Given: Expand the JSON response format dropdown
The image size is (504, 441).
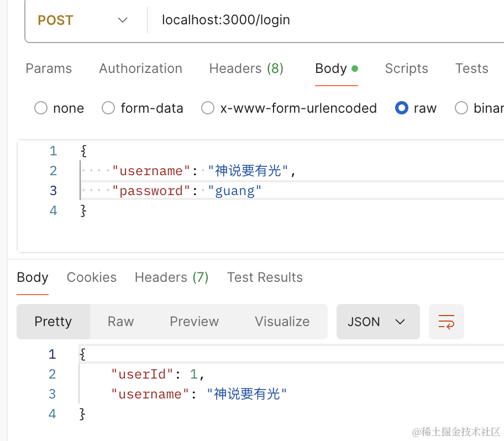Looking at the screenshot, I should click(377, 322).
